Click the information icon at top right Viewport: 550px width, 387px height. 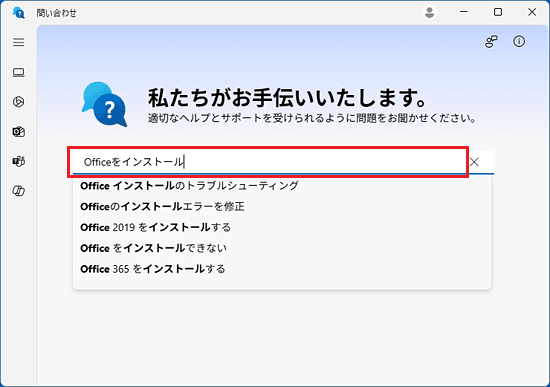[x=519, y=41]
